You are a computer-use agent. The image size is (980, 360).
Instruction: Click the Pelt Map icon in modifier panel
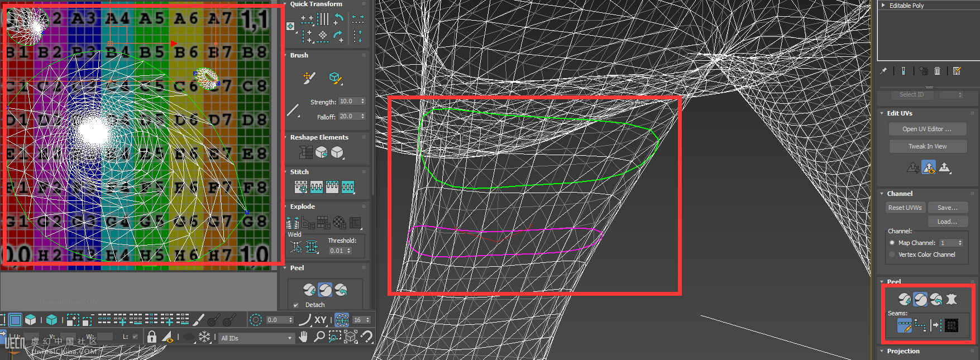pyautogui.click(x=951, y=300)
